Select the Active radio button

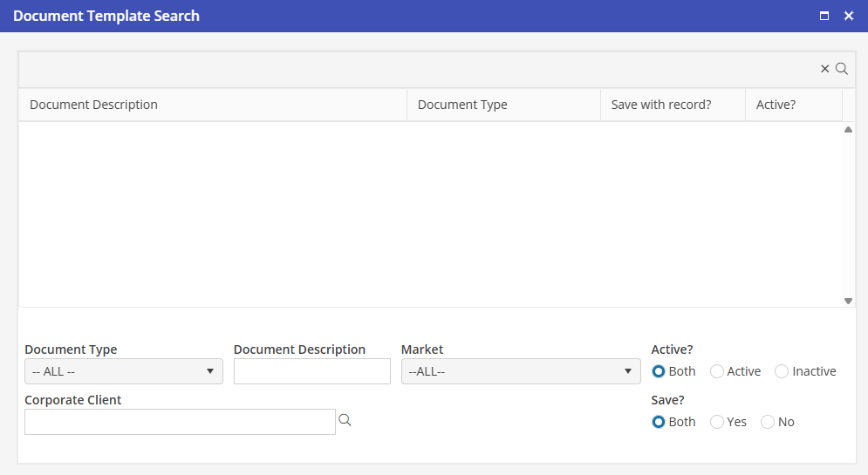(x=717, y=371)
